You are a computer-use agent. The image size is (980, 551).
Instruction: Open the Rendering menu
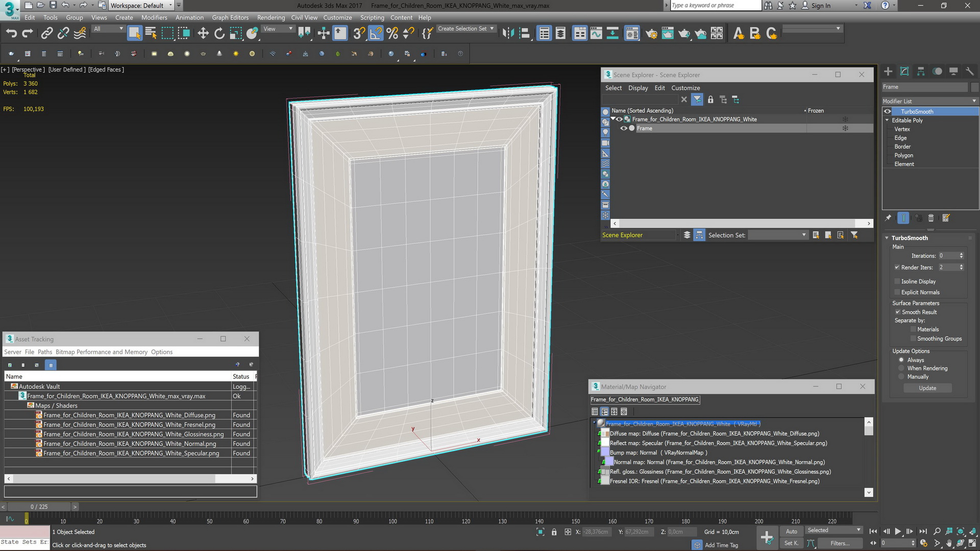pos(271,17)
